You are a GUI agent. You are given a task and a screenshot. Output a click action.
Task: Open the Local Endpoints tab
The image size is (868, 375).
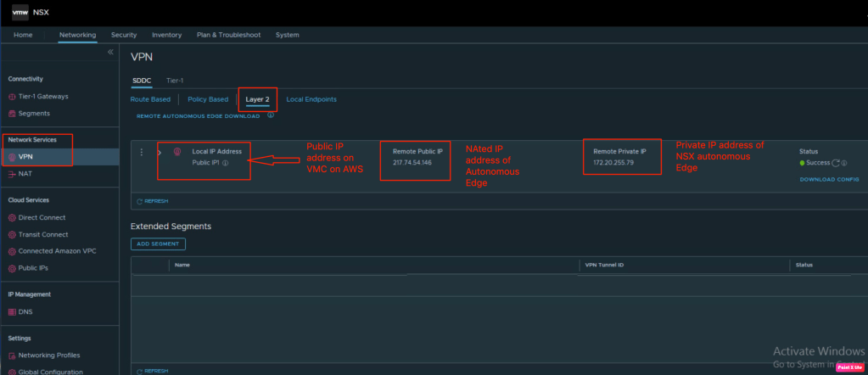311,99
